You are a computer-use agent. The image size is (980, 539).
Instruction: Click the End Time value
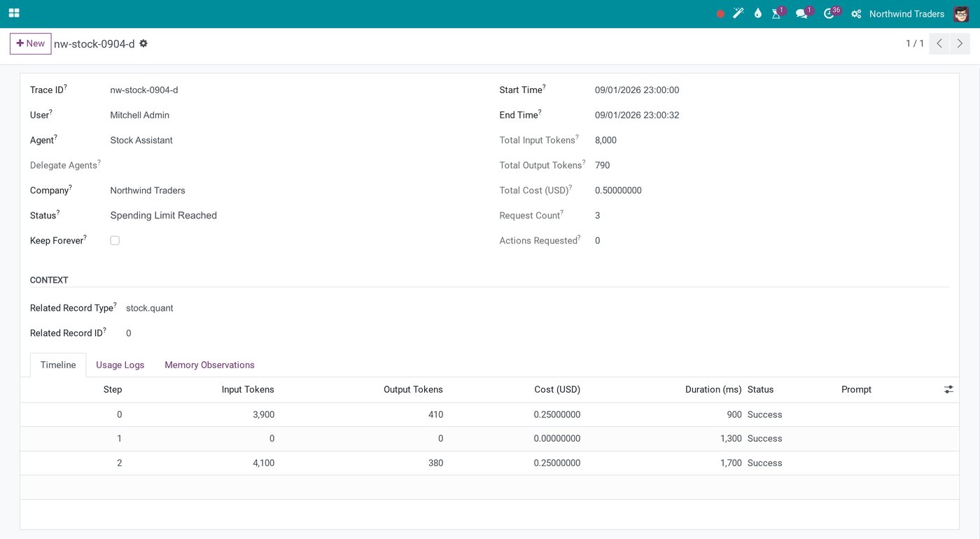[x=637, y=115]
